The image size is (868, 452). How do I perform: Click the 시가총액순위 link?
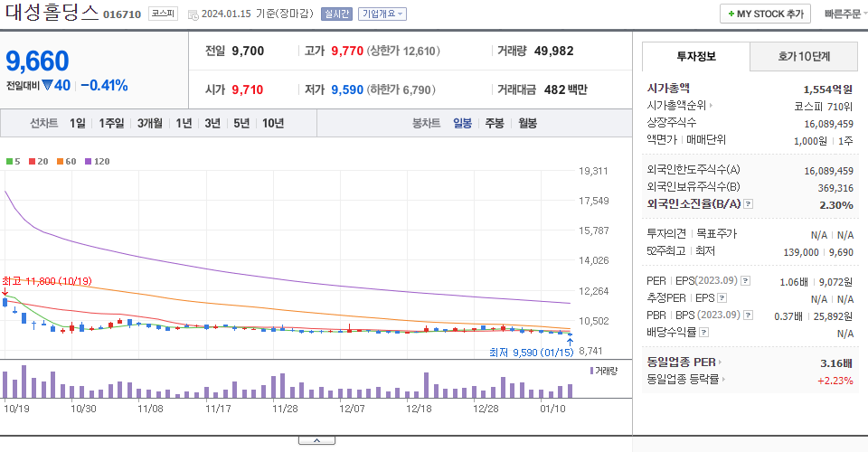click(676, 105)
